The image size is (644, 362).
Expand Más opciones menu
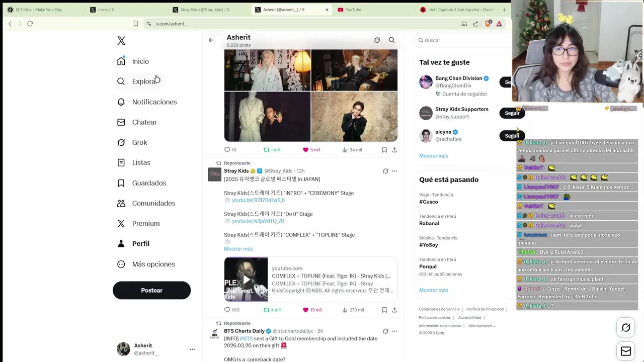coord(146,264)
